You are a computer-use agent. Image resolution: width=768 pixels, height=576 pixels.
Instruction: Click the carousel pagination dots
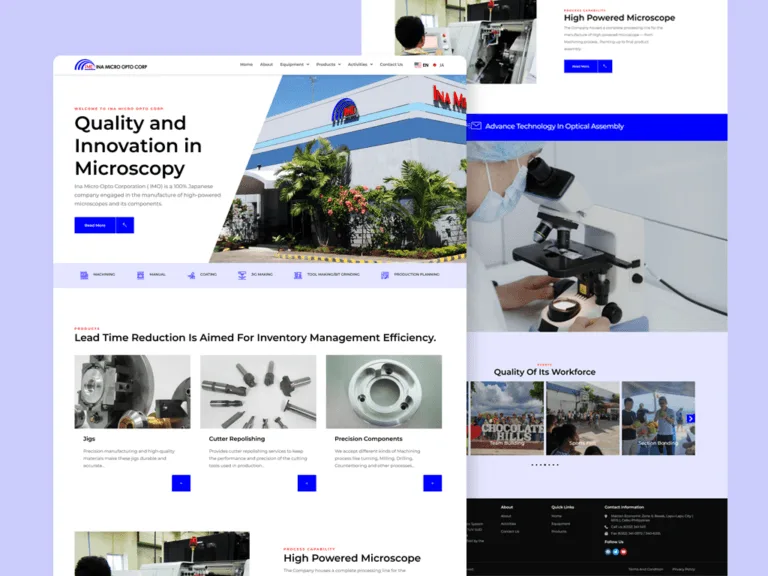tap(545, 465)
